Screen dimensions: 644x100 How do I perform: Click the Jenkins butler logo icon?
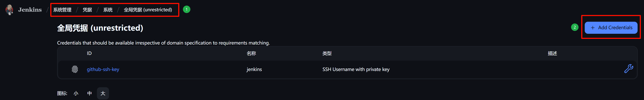pos(10,10)
